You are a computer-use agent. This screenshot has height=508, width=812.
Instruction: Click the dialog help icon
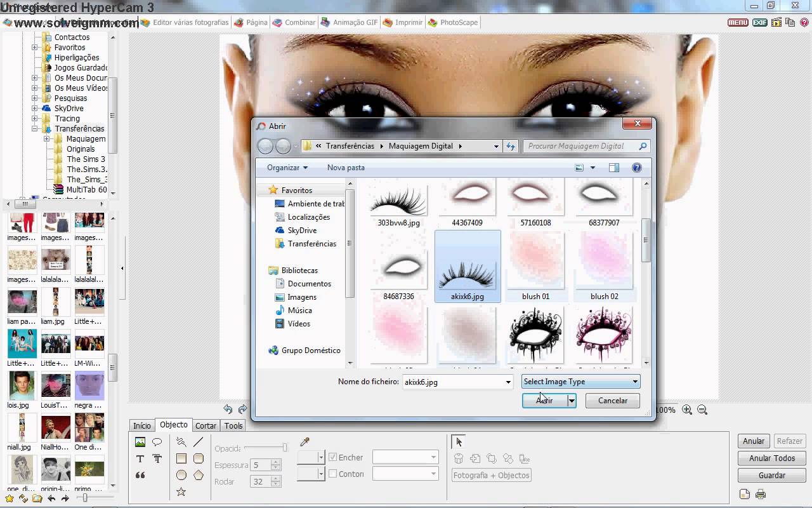tap(637, 168)
